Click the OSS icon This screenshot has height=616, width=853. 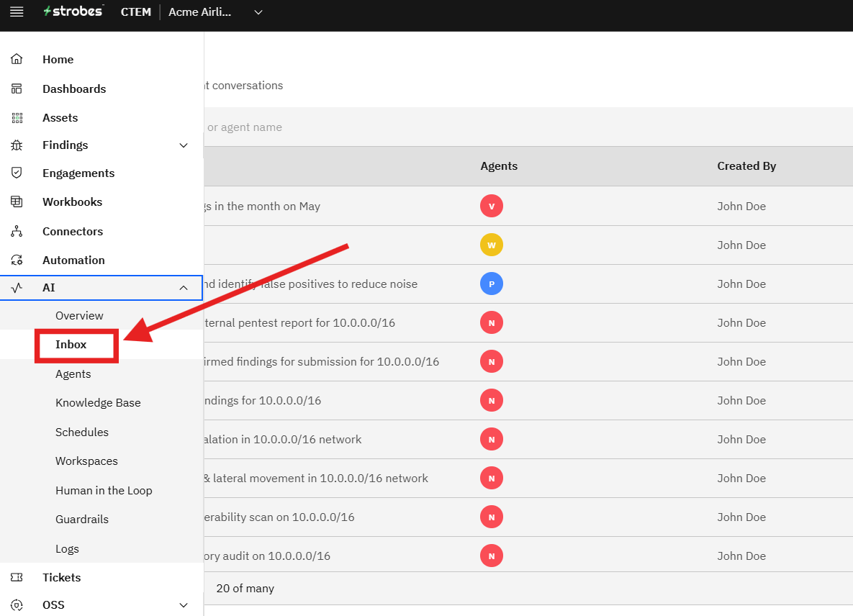point(17,605)
